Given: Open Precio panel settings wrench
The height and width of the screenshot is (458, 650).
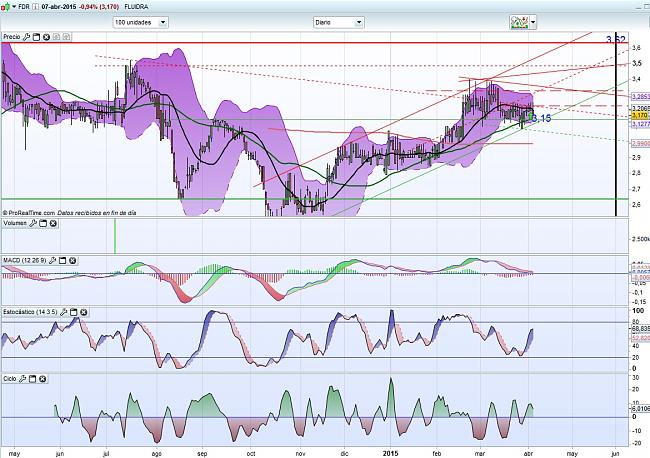Looking at the screenshot, I should tap(27, 37).
